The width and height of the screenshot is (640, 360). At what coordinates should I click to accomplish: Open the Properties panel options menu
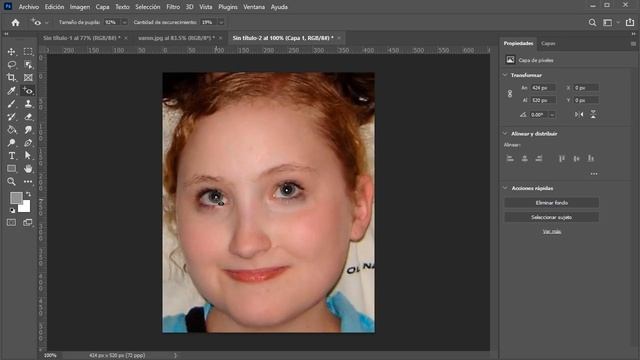click(x=633, y=44)
